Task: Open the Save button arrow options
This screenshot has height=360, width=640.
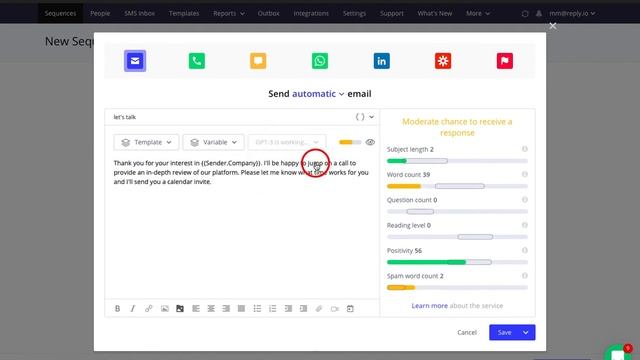Action: coord(526,333)
